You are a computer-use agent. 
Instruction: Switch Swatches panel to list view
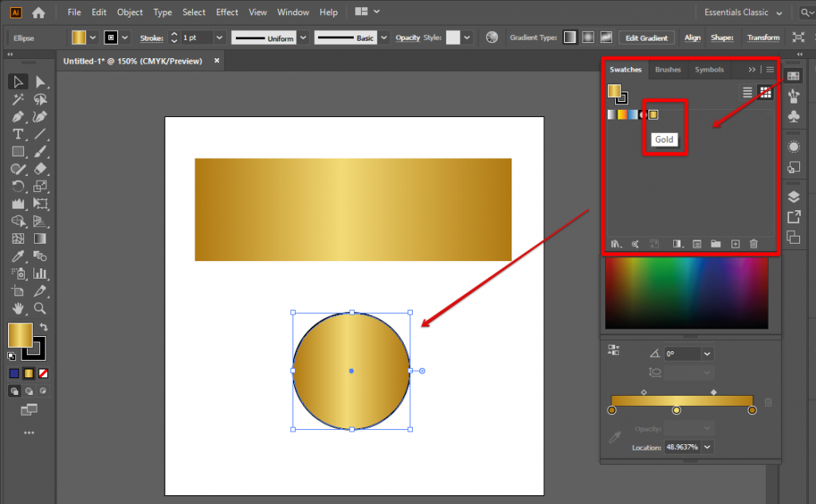click(747, 92)
